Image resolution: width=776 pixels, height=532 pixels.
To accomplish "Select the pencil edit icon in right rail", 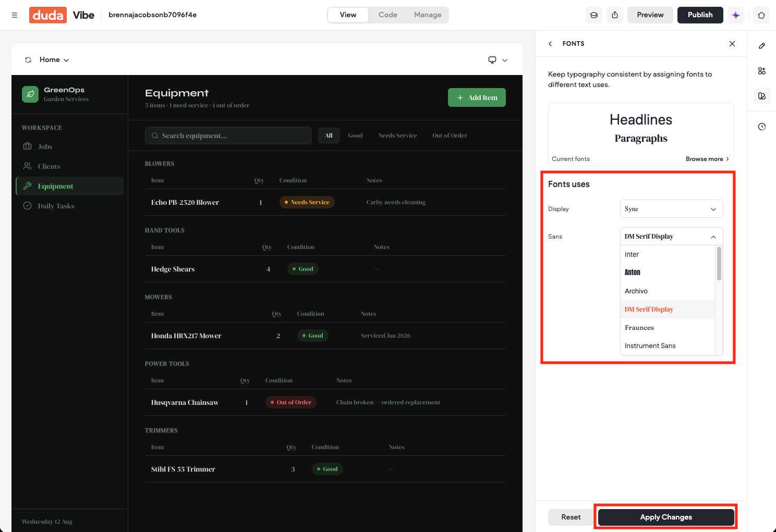I will (x=762, y=46).
